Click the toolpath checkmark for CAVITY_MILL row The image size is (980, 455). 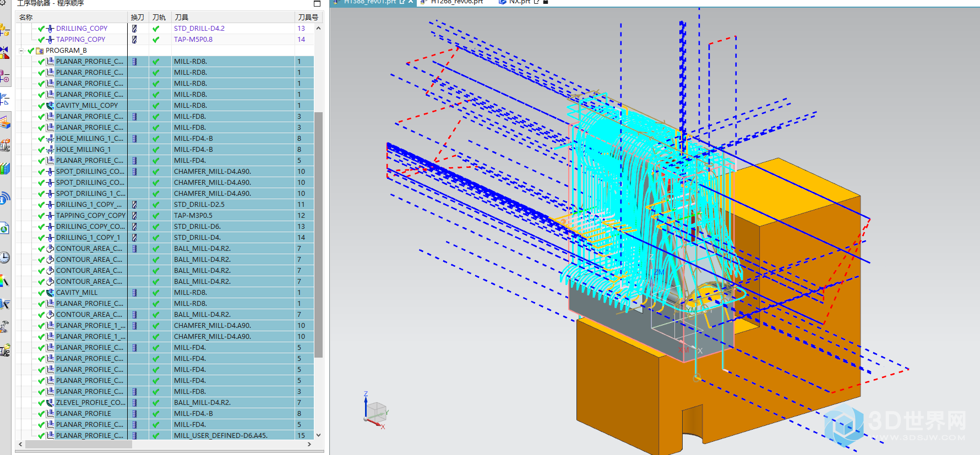(156, 292)
